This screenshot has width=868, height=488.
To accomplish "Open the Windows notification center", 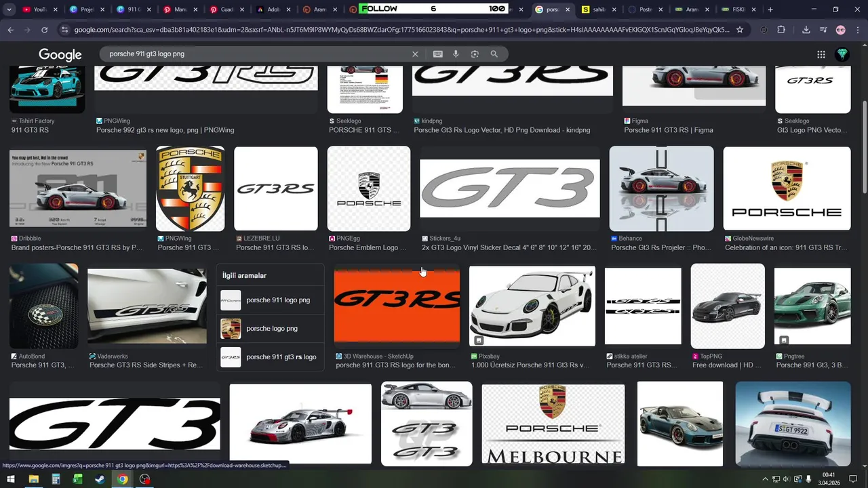I will point(853,479).
